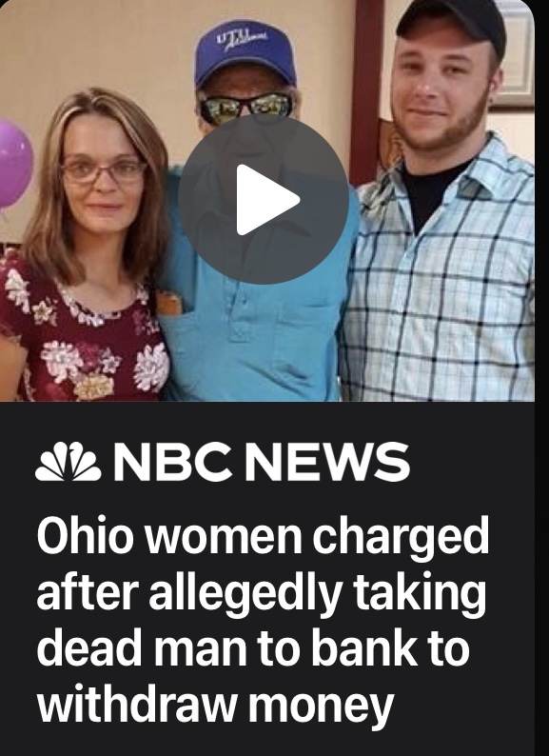The width and height of the screenshot is (549, 756).
Task: Click the word "money" in the headline
Action: pyautogui.click(x=321, y=705)
